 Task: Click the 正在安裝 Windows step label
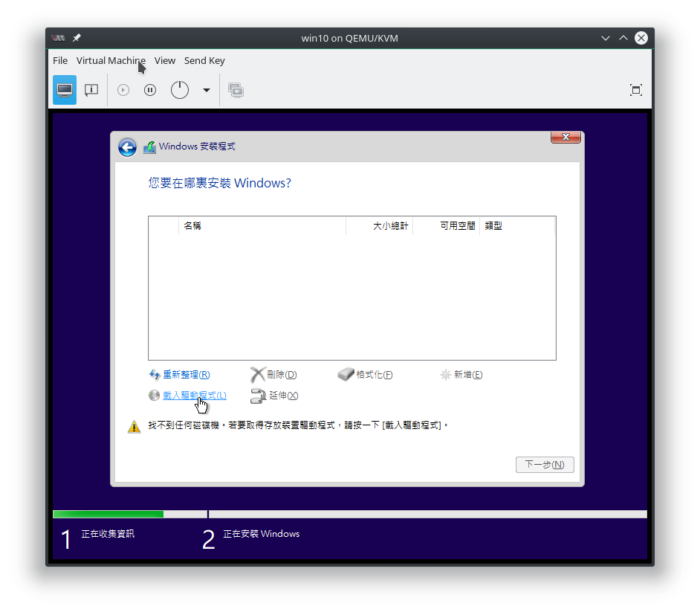261,534
